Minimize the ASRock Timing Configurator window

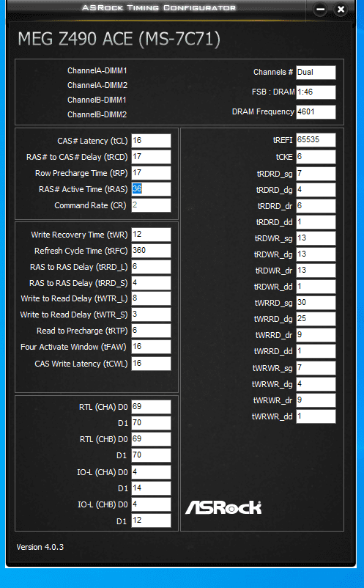(320, 10)
